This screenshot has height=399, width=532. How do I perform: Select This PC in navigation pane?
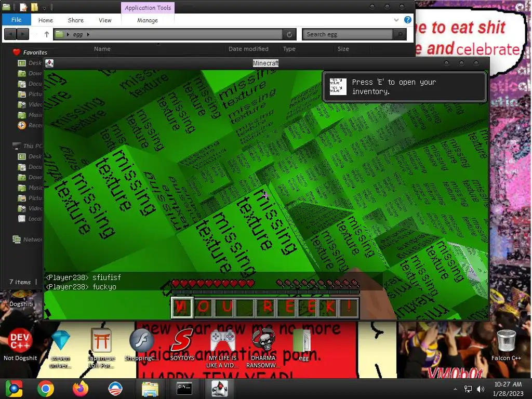[x=27, y=146]
